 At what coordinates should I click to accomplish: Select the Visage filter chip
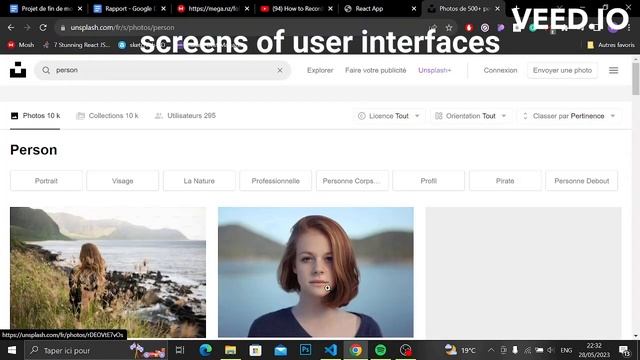(122, 181)
